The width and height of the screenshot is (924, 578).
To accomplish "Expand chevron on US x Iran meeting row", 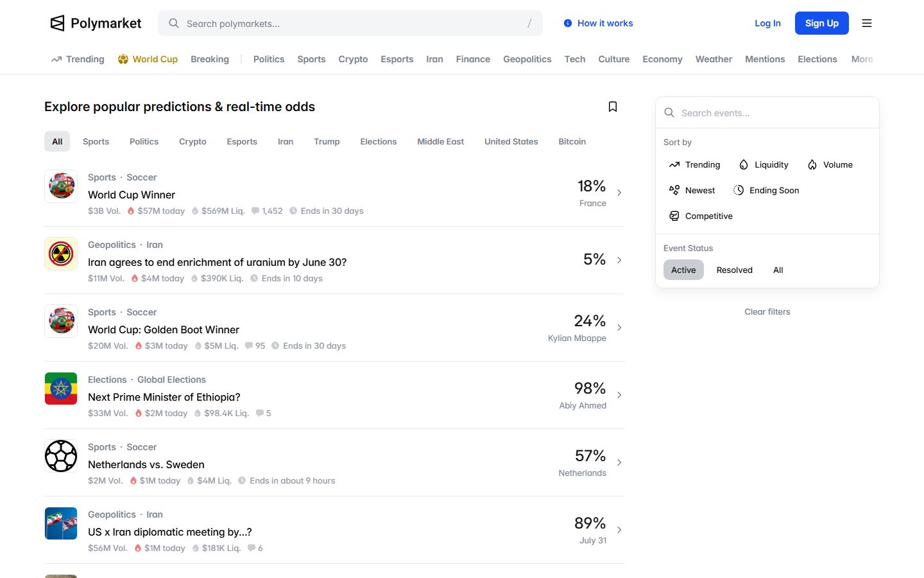I will 619,530.
